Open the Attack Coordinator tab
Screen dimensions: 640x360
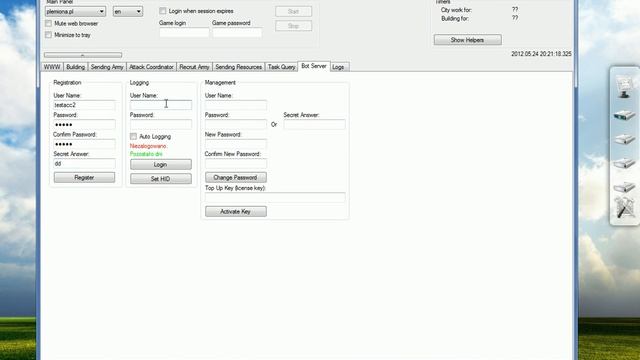click(151, 67)
